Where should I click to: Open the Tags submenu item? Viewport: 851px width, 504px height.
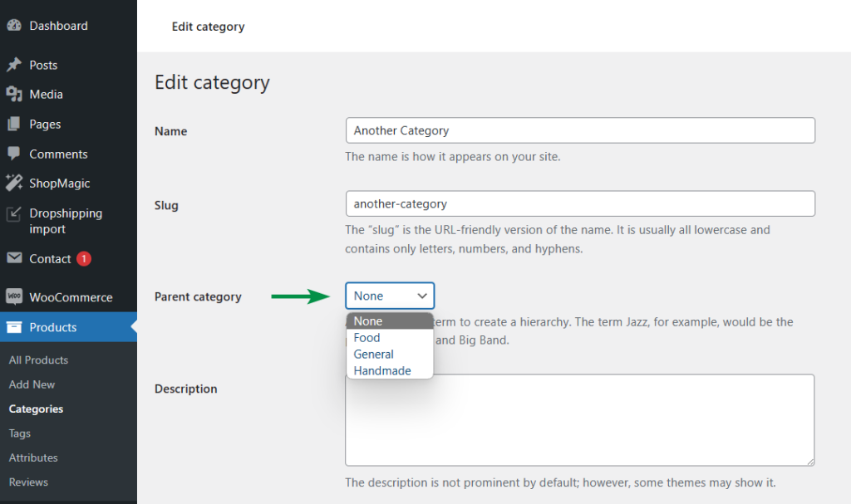click(x=20, y=433)
